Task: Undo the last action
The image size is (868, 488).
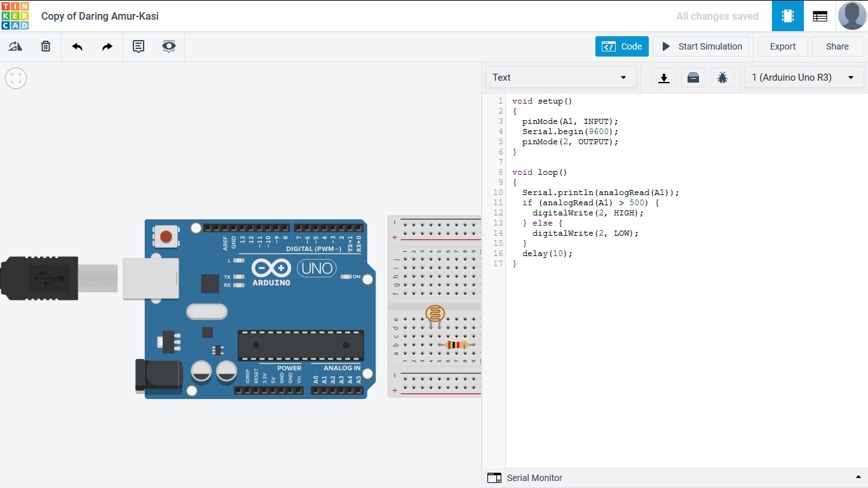Action: coord(77,46)
